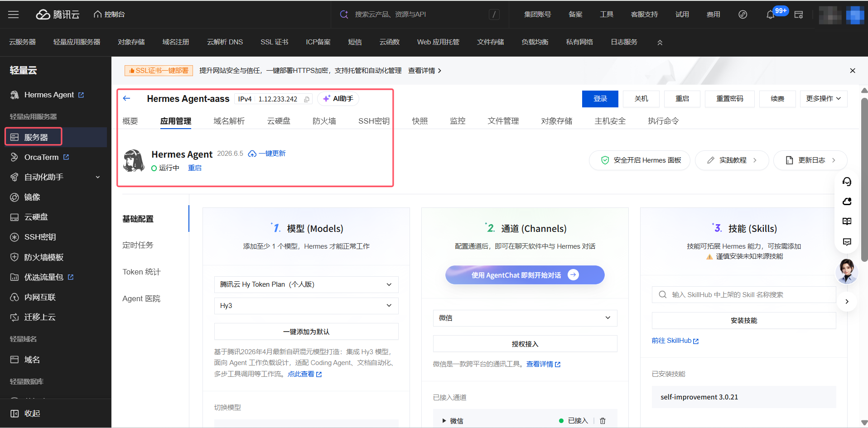
Task: Switch to the 文件管理 tab
Action: [503, 121]
